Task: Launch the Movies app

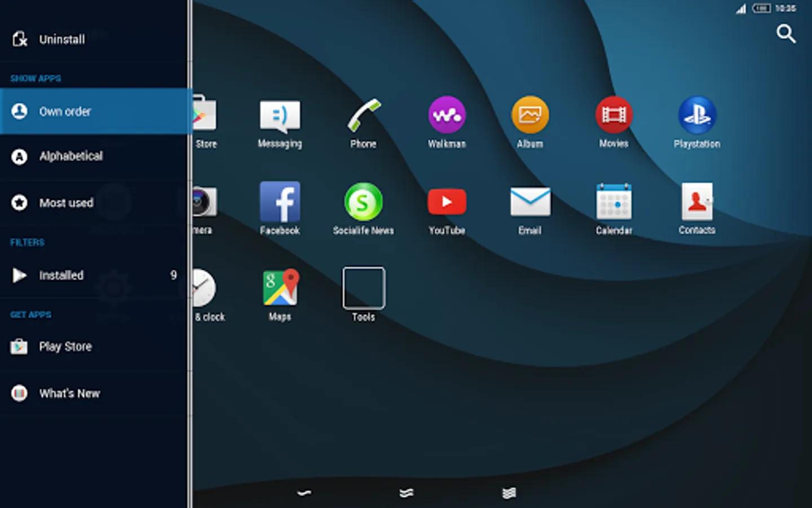Action: pyautogui.click(x=614, y=124)
